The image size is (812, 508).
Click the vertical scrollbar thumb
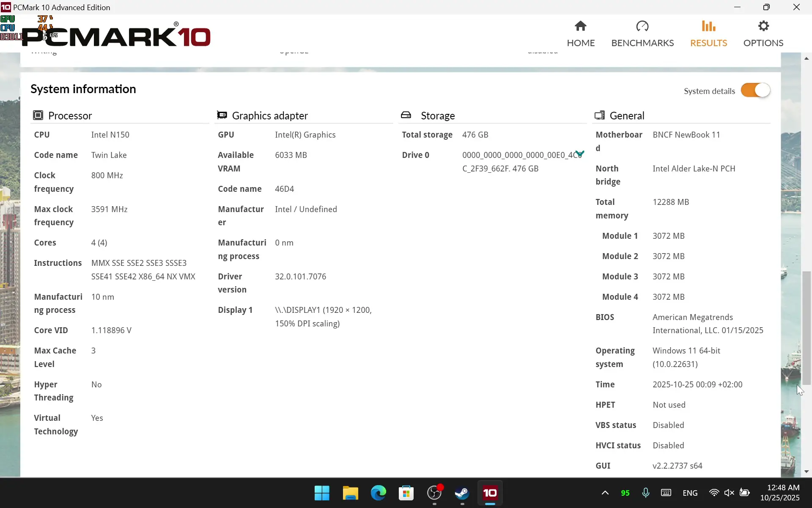[x=807, y=328]
